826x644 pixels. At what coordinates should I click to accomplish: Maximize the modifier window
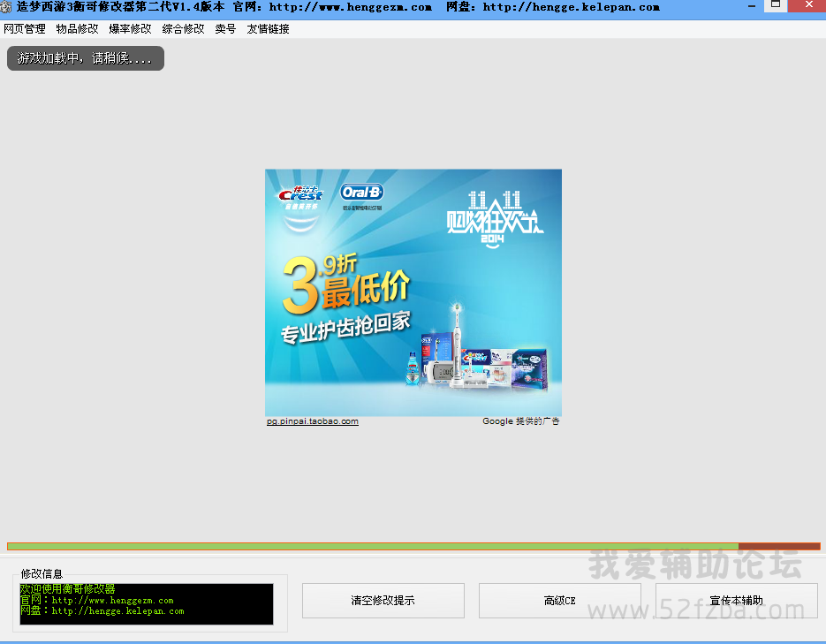(775, 5)
